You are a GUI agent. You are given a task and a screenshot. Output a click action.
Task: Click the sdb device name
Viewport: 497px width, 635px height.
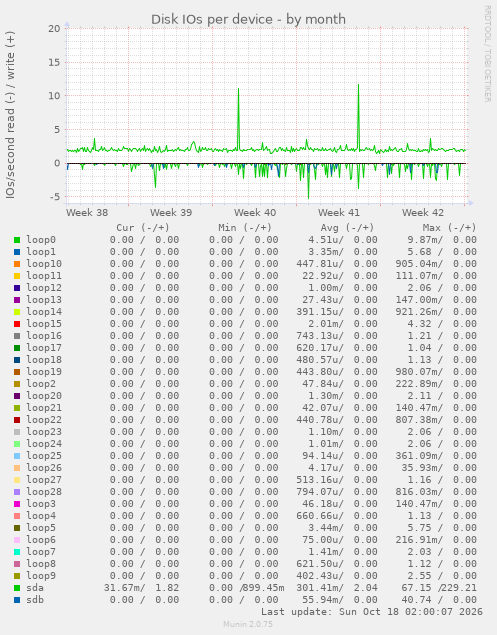tap(35, 600)
